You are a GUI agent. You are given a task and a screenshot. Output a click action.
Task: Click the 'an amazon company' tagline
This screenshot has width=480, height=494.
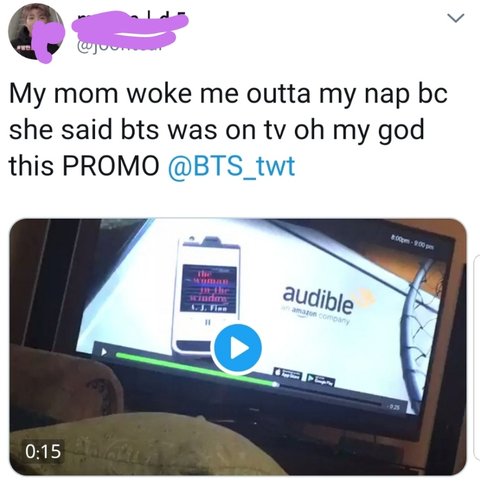click(x=316, y=315)
